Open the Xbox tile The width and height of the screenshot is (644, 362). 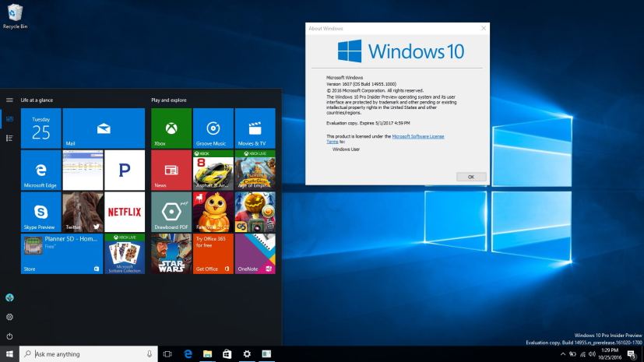pos(171,128)
